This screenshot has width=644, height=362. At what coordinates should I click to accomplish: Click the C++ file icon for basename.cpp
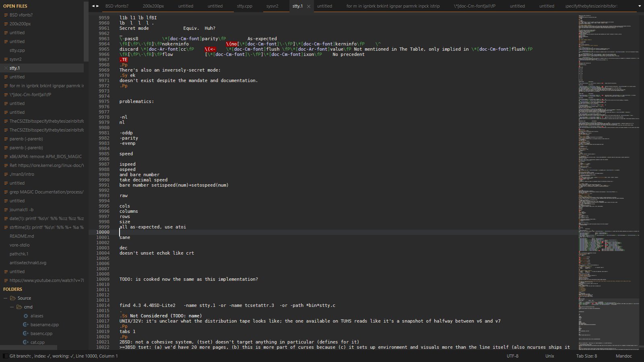pos(26,325)
